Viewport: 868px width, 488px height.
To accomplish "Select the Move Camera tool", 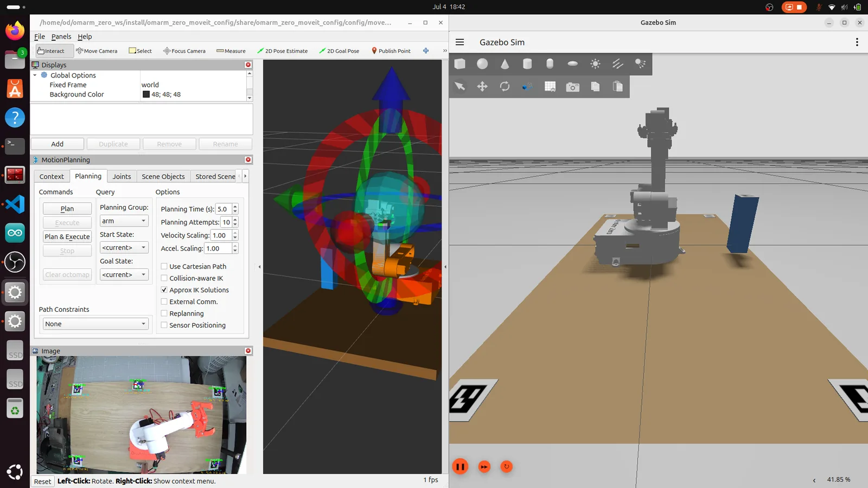I will tap(97, 51).
